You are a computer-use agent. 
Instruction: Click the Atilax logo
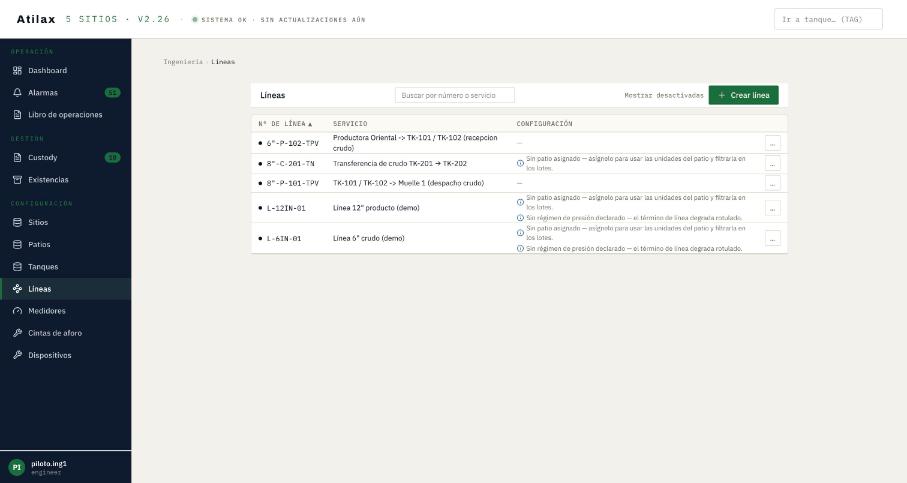pyautogui.click(x=36, y=19)
